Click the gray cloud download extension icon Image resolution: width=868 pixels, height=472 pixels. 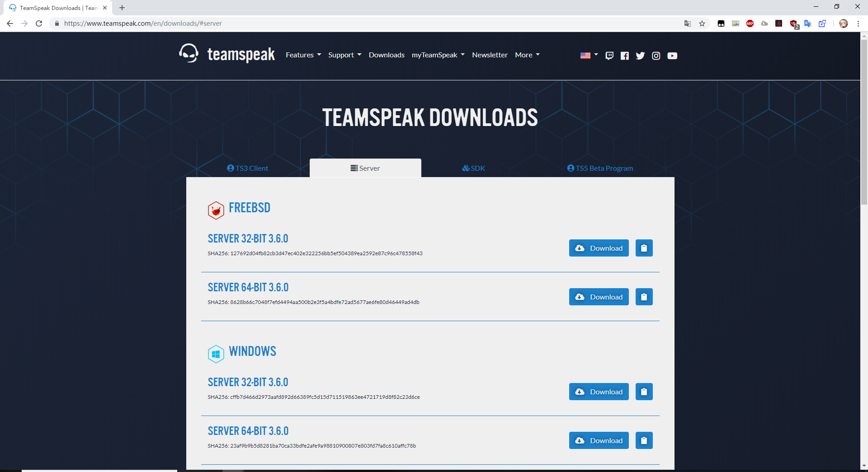764,23
